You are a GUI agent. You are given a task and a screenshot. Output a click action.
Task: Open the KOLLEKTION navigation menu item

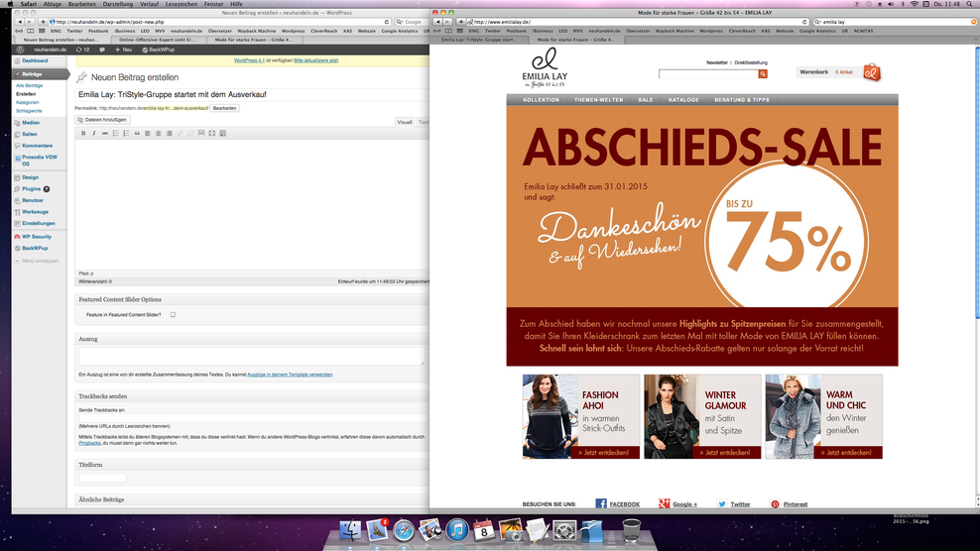(542, 100)
